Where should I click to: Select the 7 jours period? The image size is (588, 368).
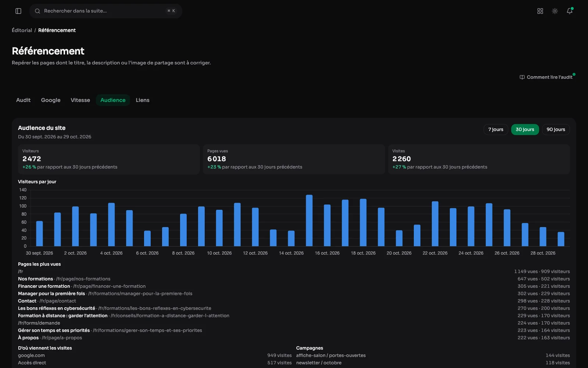496,130
